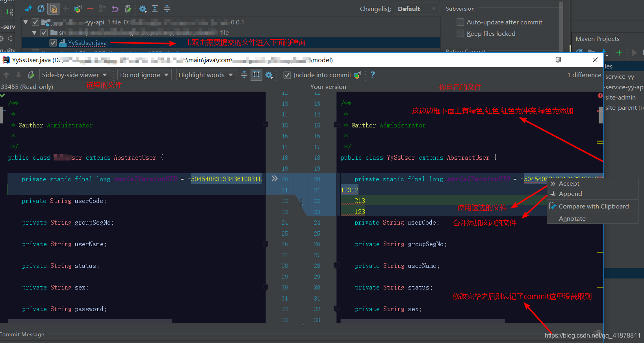
Task: Click the red Delete (minus) icon
Action: pos(90,9)
